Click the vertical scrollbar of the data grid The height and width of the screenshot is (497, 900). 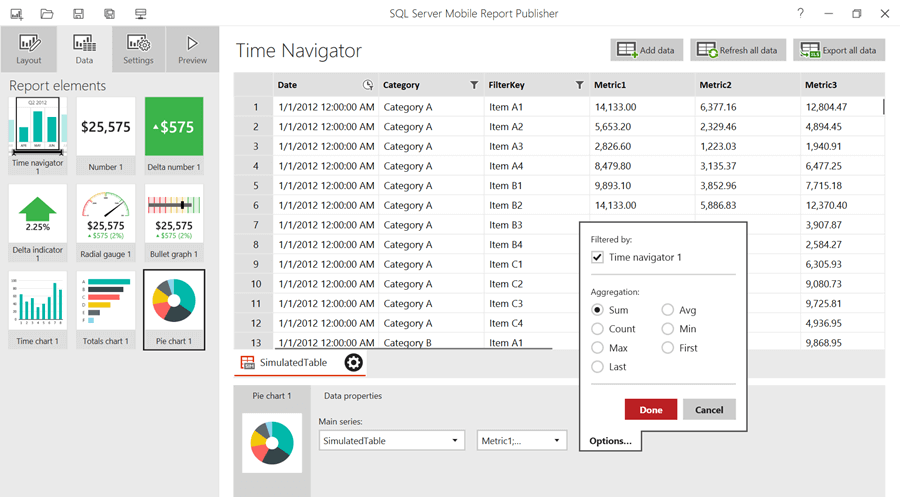(883, 107)
